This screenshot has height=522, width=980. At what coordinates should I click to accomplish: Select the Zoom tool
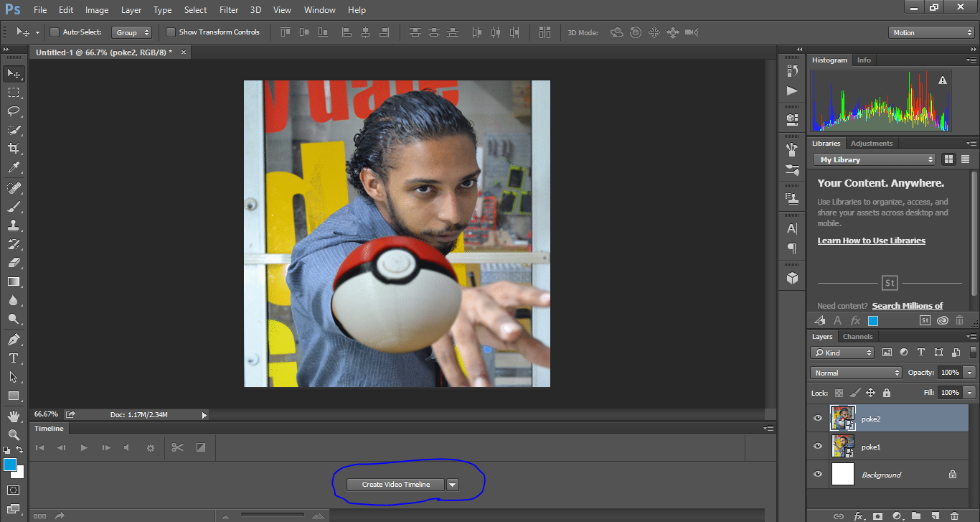(x=14, y=434)
